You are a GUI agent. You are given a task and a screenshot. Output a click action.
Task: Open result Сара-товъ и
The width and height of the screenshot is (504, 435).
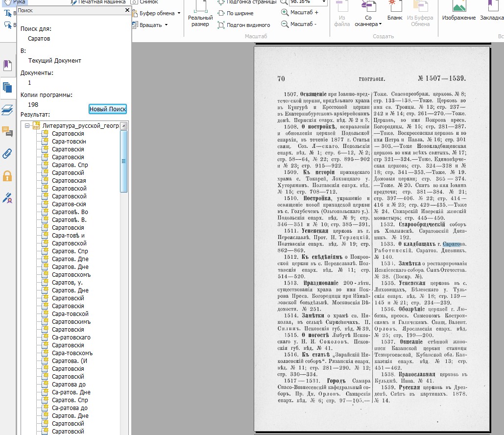[x=68, y=235]
